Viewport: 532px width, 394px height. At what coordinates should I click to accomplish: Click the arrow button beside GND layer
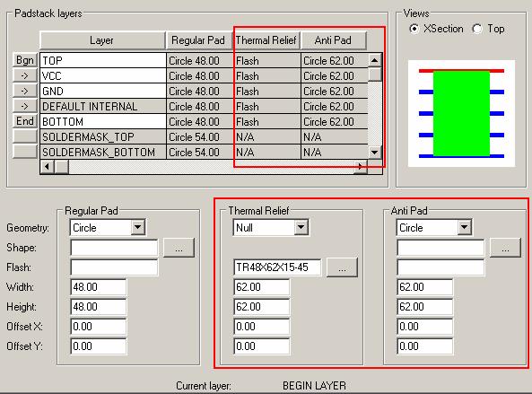point(25,91)
